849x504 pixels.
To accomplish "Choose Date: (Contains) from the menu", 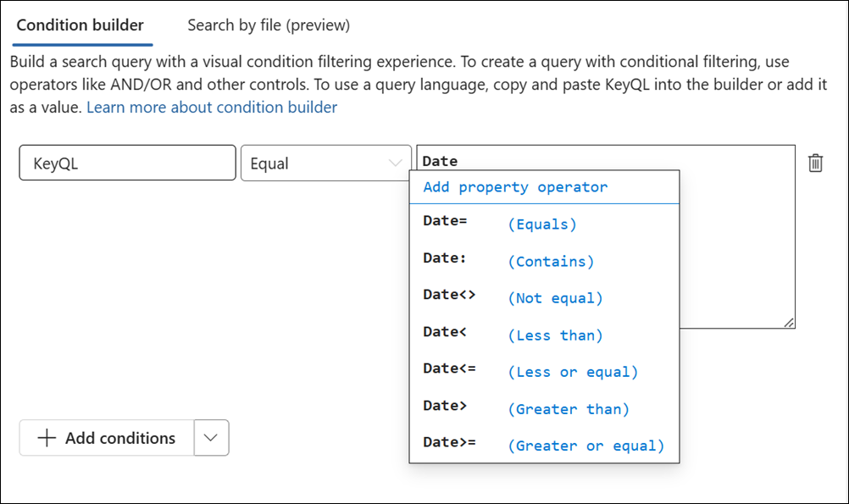I will pos(508,261).
